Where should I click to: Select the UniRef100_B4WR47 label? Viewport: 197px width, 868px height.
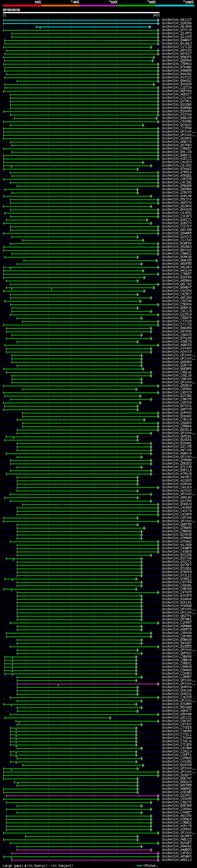point(176,40)
